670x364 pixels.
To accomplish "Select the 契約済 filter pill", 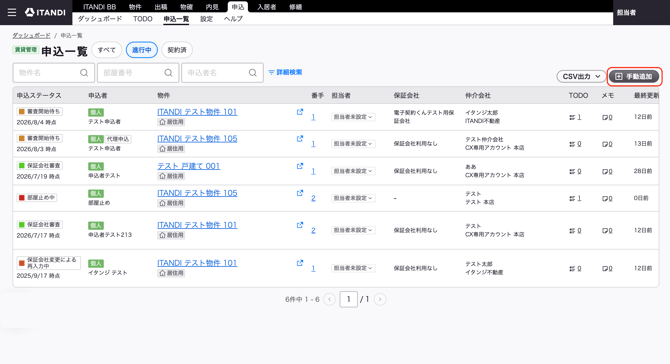I will pyautogui.click(x=177, y=50).
